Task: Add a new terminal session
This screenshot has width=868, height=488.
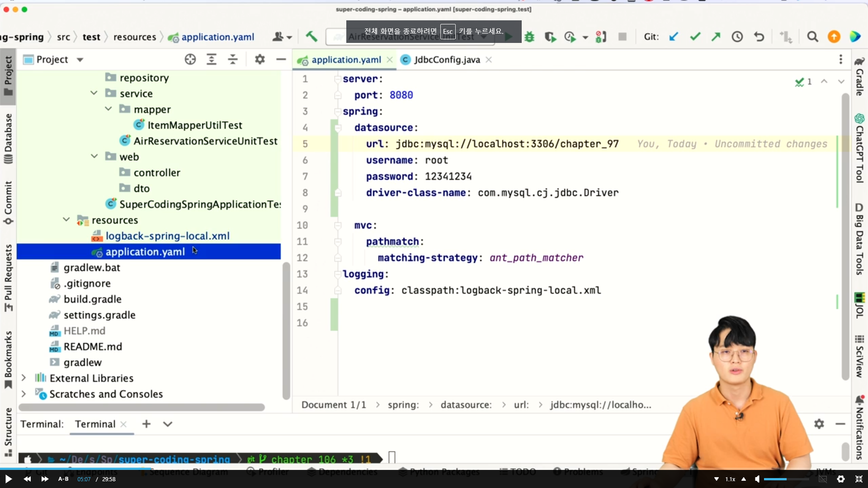Action: click(146, 424)
